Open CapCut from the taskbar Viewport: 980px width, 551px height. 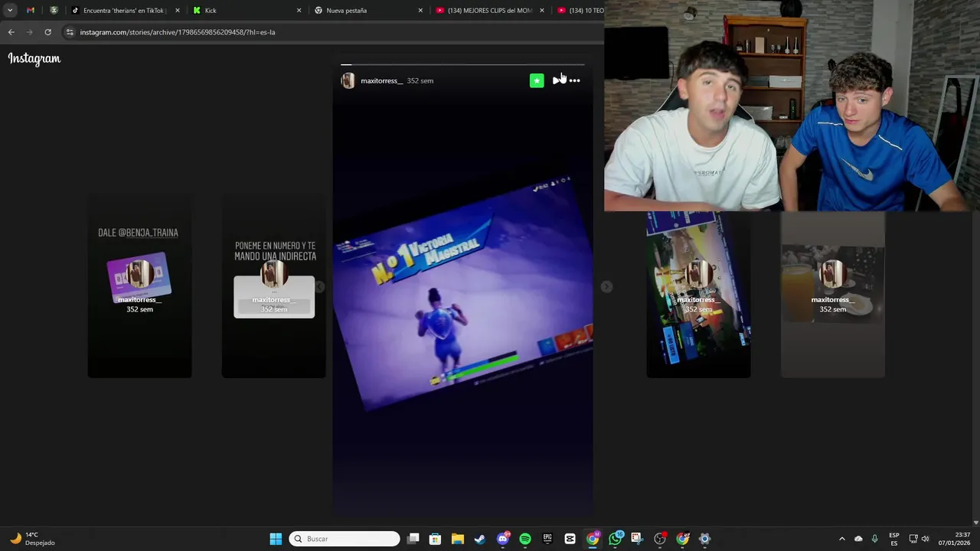click(570, 539)
